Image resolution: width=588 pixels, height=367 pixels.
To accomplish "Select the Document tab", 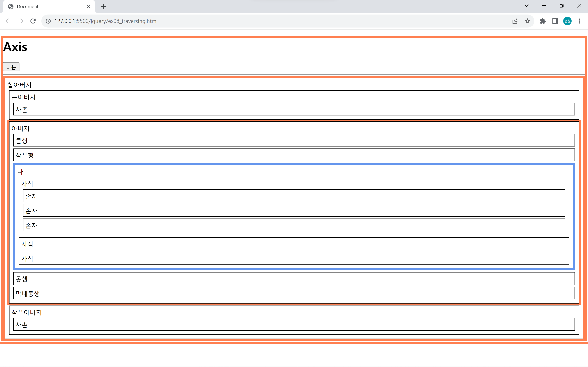I will pyautogui.click(x=46, y=7).
